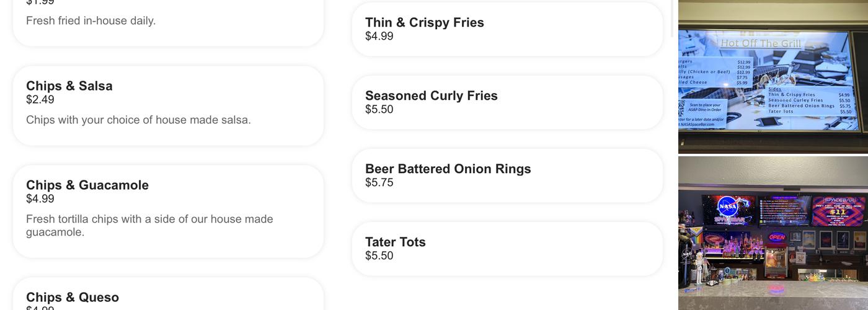Click the $5.75 onion rings price
The image size is (868, 310).
(379, 183)
